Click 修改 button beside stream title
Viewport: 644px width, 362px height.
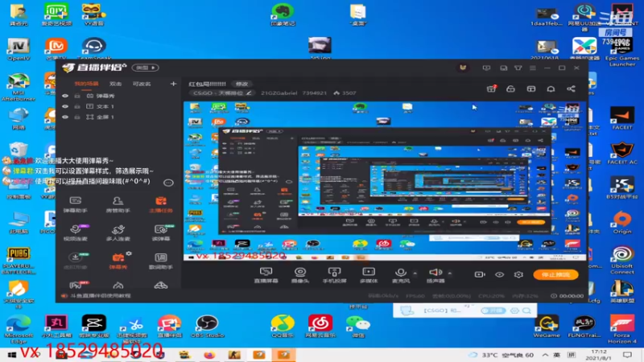click(242, 84)
